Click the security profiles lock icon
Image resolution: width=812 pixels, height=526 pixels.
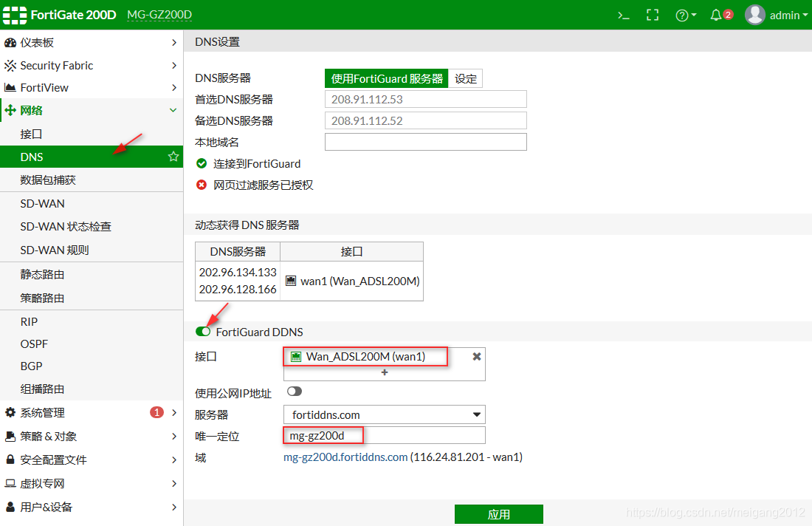point(10,460)
